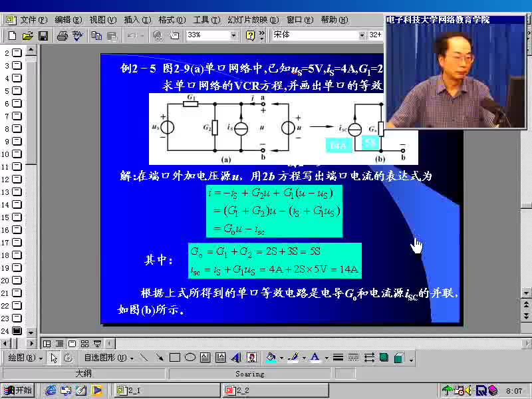
Task: Switch to Normal view button
Action: (47, 344)
